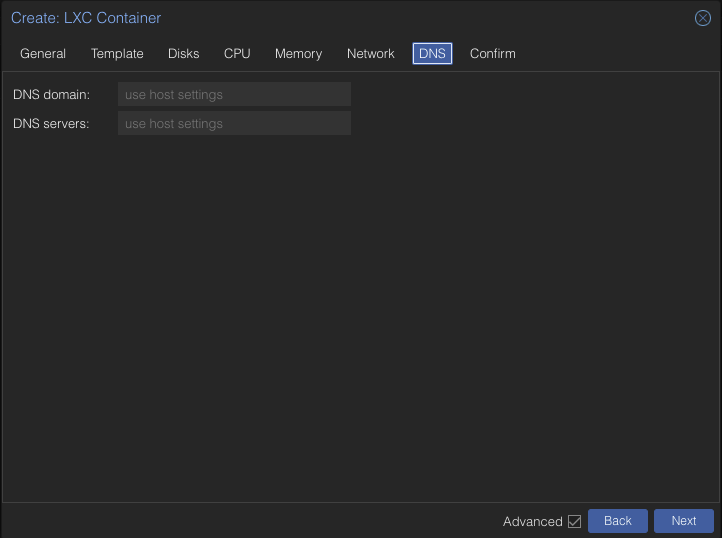Click the 'DNS servers:' label
Image resolution: width=722 pixels, height=538 pixels.
coord(51,124)
